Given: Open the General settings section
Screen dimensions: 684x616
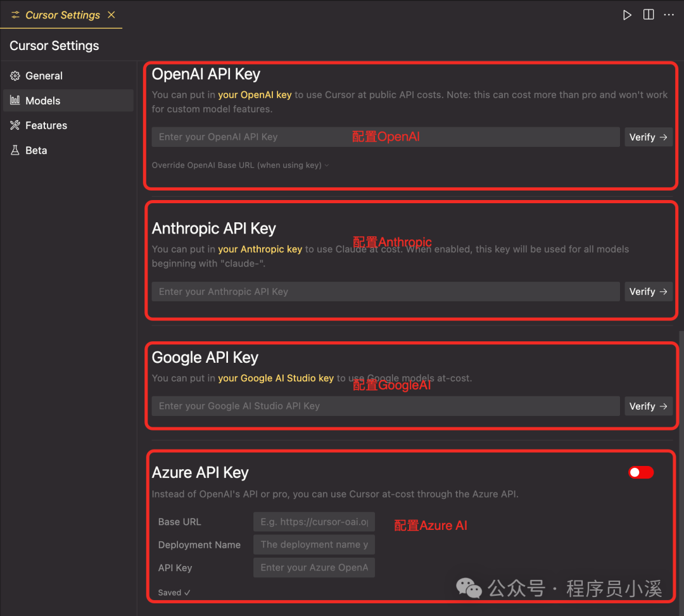Looking at the screenshot, I should [68, 76].
